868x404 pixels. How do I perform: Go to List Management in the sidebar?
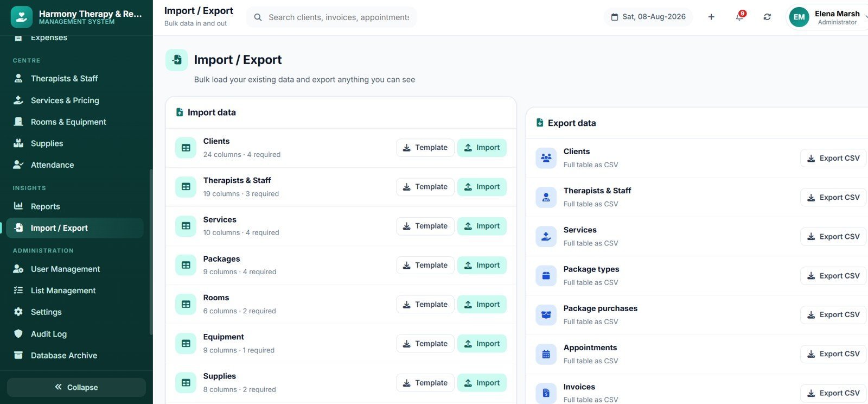click(x=75, y=291)
